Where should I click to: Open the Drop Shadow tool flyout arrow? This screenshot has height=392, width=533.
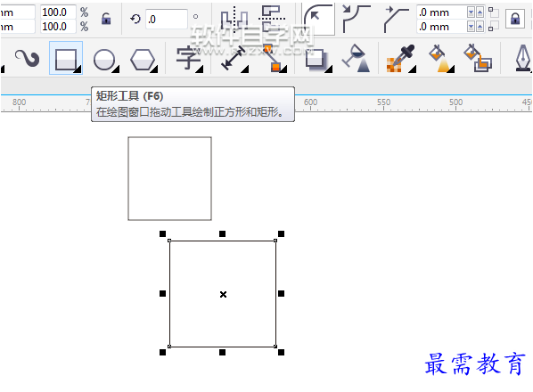pos(329,69)
